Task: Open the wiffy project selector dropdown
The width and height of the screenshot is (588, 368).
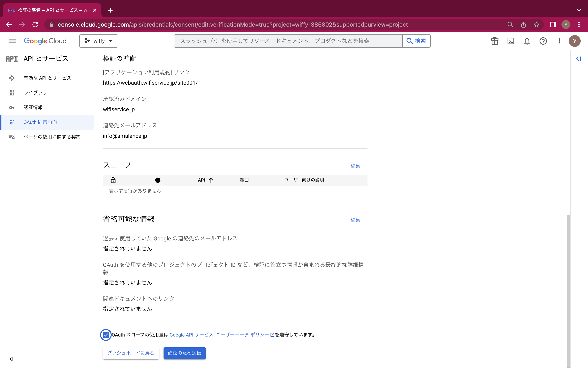Action: [99, 41]
